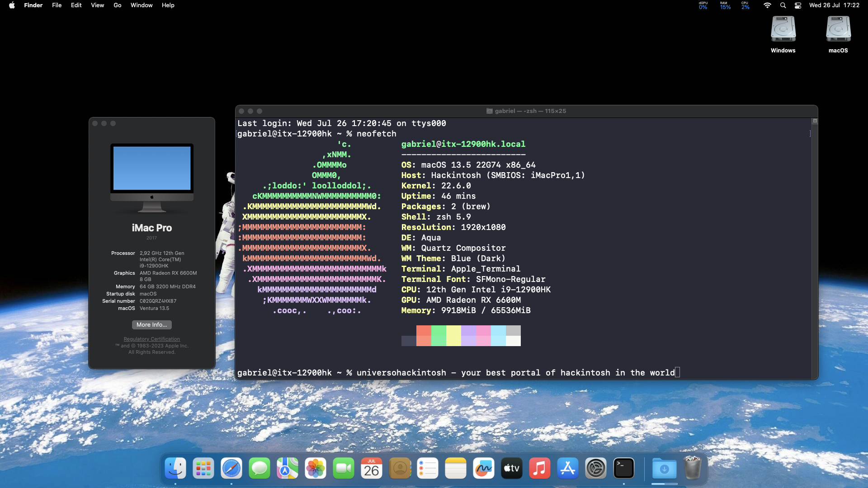Open Spotlight search magnifier icon
Viewport: 868px width, 488px height.
[x=783, y=5]
